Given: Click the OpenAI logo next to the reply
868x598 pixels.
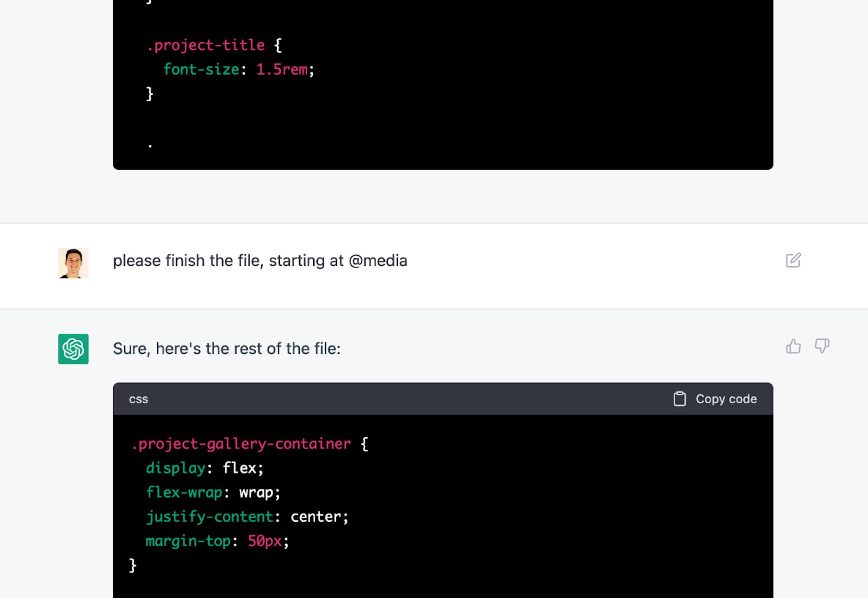Looking at the screenshot, I should 73,348.
